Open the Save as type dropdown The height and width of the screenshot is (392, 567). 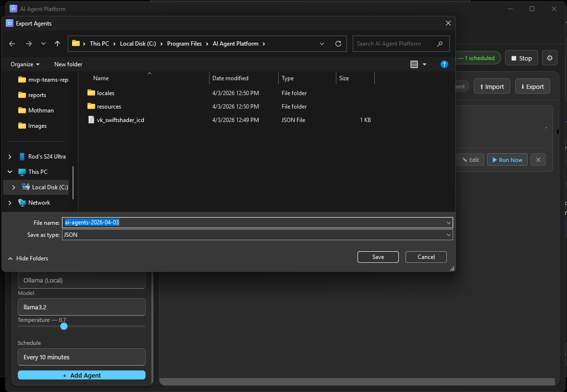(448, 235)
